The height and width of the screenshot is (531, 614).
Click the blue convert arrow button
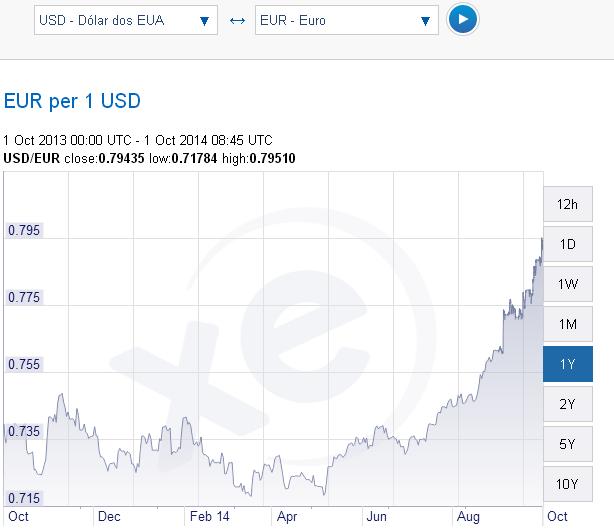(x=461, y=19)
